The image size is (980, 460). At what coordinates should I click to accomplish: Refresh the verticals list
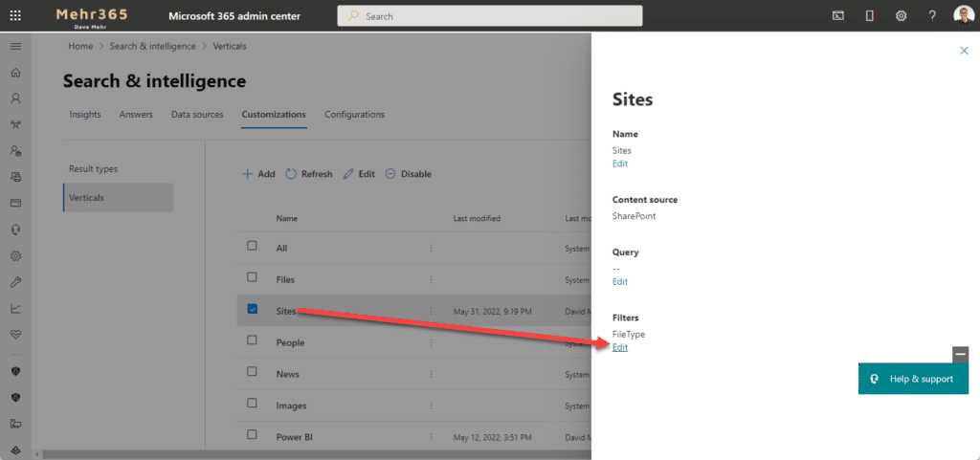tap(309, 174)
